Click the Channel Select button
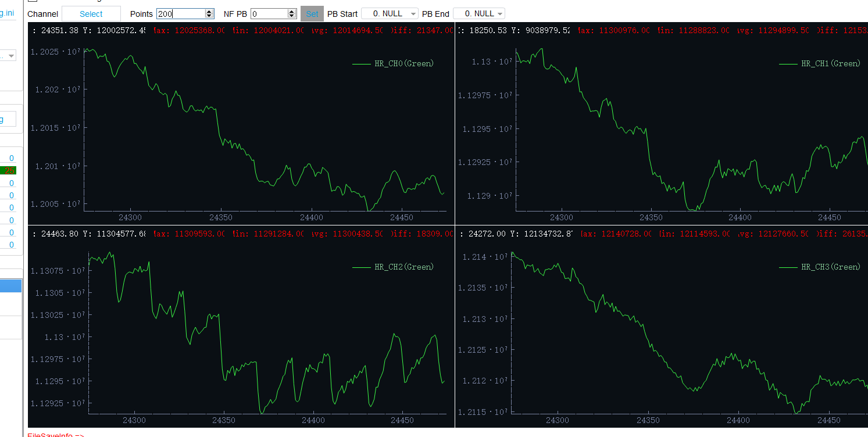The width and height of the screenshot is (868, 437). [x=91, y=14]
